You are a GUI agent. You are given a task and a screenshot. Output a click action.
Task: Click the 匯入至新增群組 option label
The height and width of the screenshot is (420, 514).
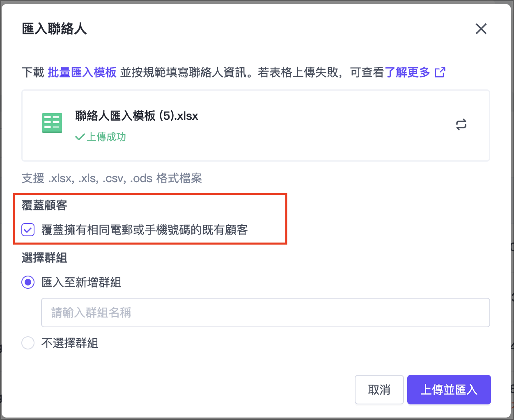click(x=81, y=282)
